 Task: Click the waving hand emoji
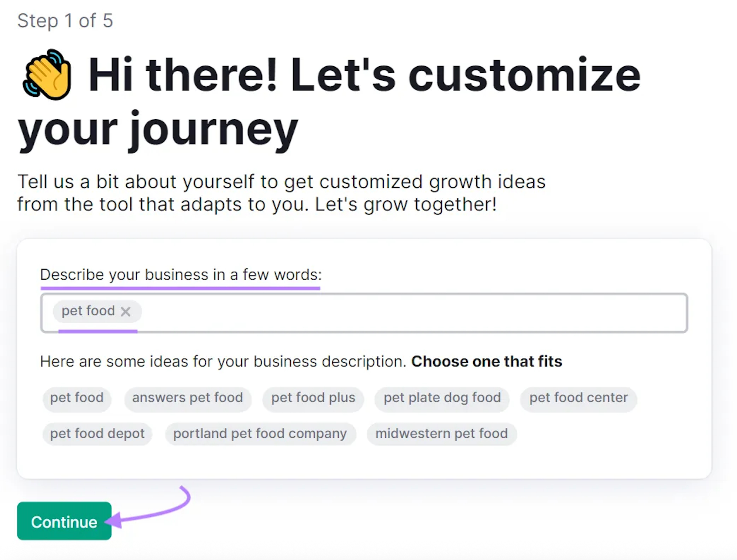[x=47, y=75]
